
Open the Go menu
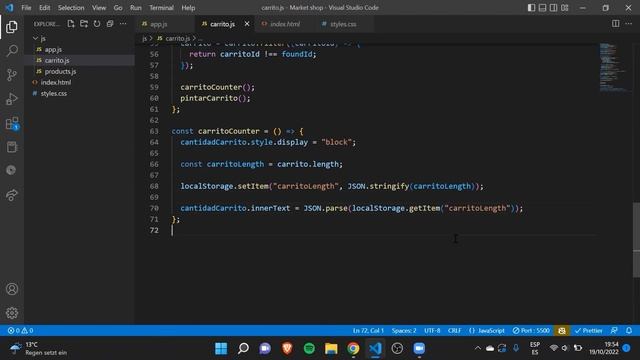118,8
